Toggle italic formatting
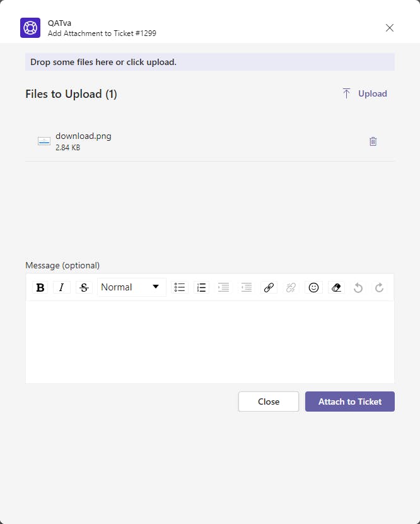Image resolution: width=420 pixels, height=524 pixels. pos(61,287)
